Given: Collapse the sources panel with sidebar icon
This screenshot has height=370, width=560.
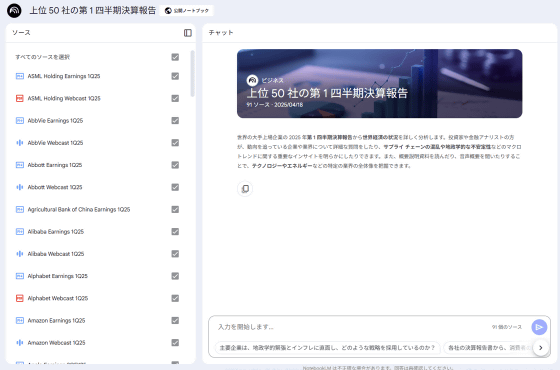Looking at the screenshot, I should (x=188, y=33).
